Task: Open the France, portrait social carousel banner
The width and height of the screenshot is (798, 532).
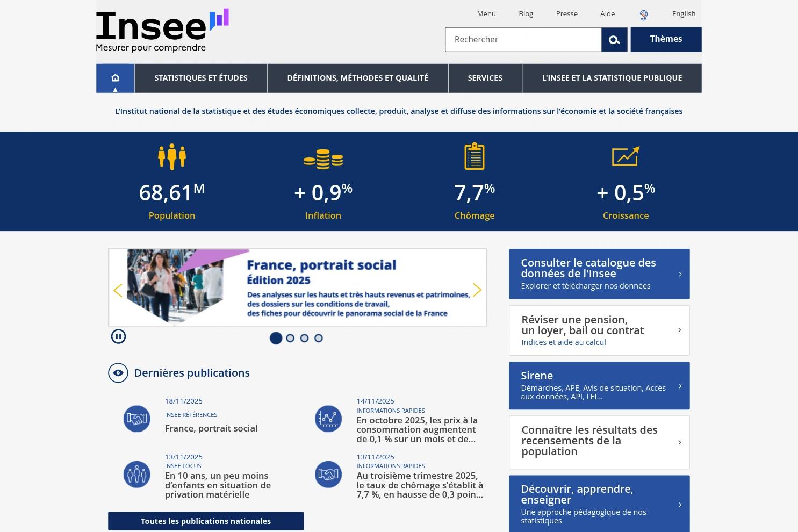Action: (298, 287)
